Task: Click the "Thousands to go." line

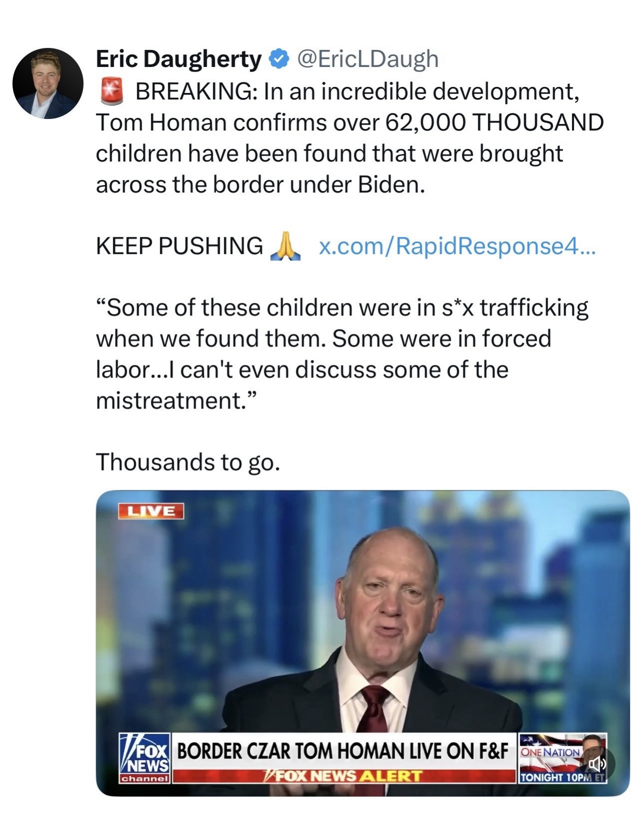Action: coord(188,461)
